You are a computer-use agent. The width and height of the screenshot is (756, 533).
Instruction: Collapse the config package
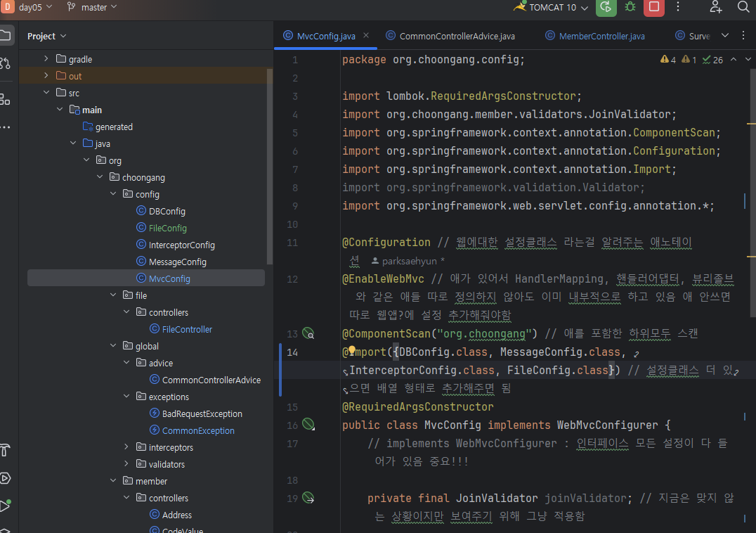(x=113, y=194)
